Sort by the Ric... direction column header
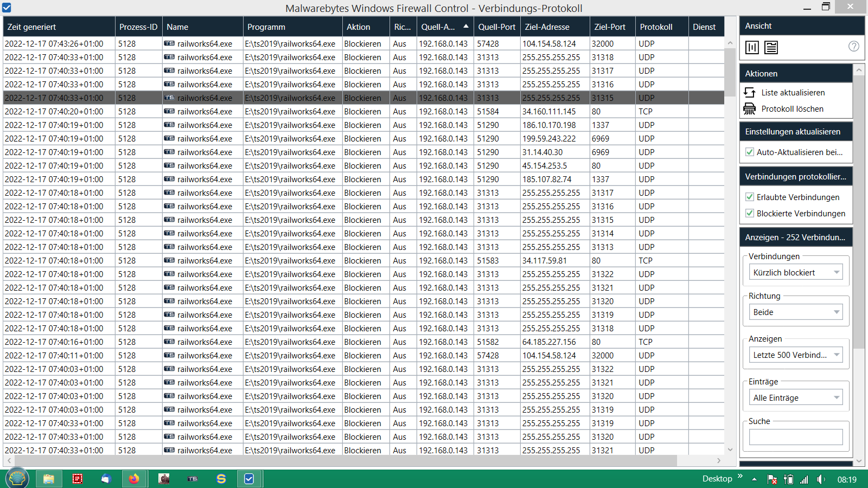 click(x=403, y=27)
